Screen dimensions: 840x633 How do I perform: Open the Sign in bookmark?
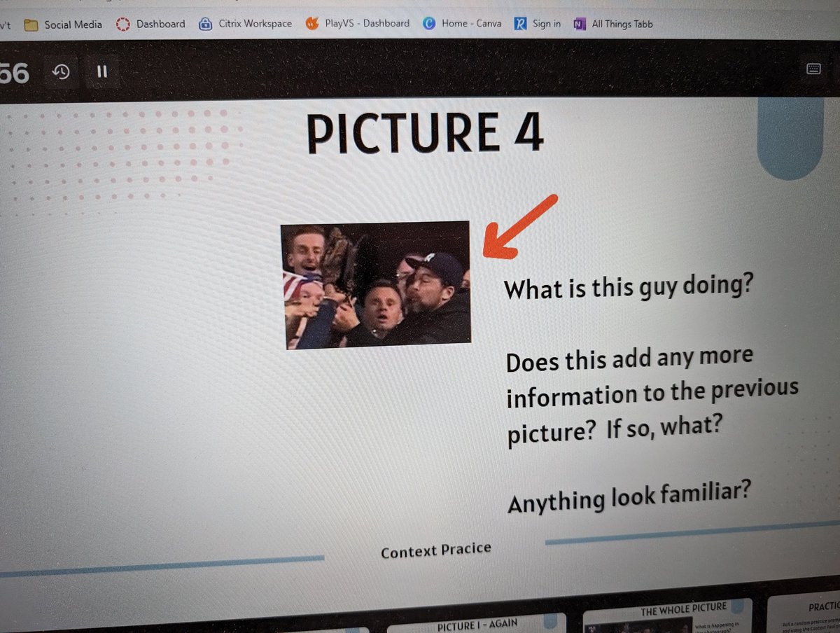pyautogui.click(x=537, y=24)
